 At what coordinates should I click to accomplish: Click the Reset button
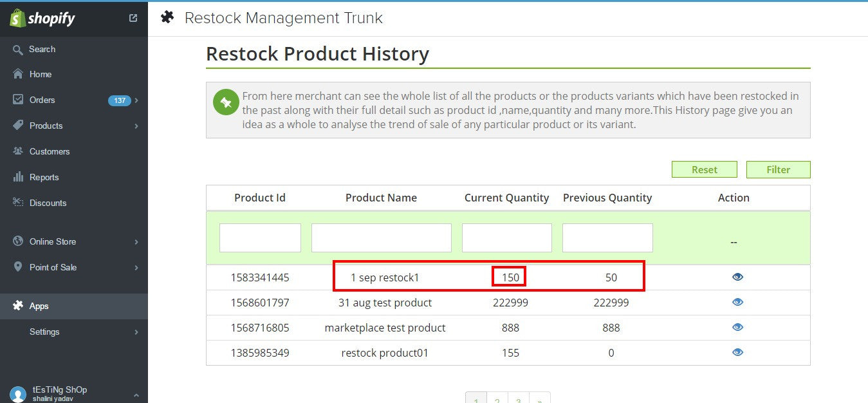(704, 169)
